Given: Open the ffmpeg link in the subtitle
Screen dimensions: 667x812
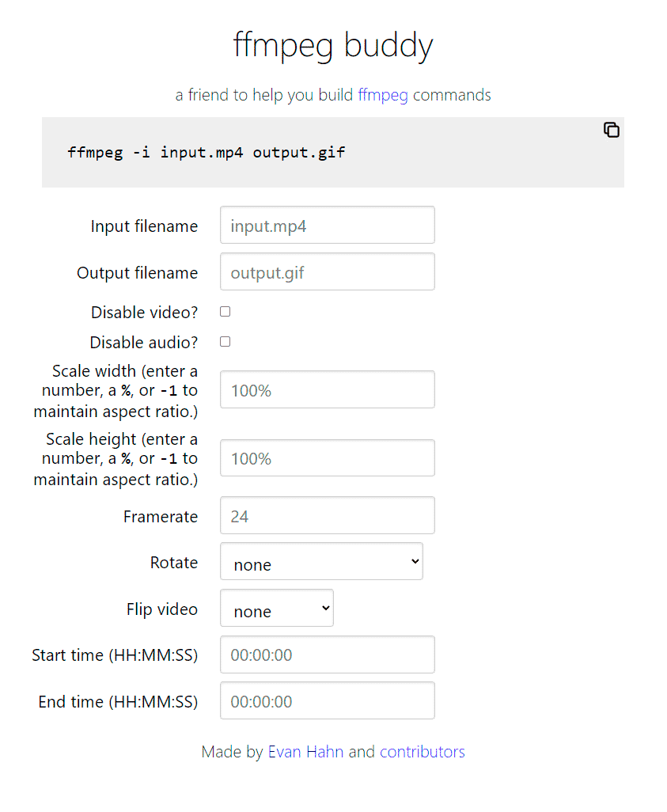Looking at the screenshot, I should pyautogui.click(x=383, y=95).
